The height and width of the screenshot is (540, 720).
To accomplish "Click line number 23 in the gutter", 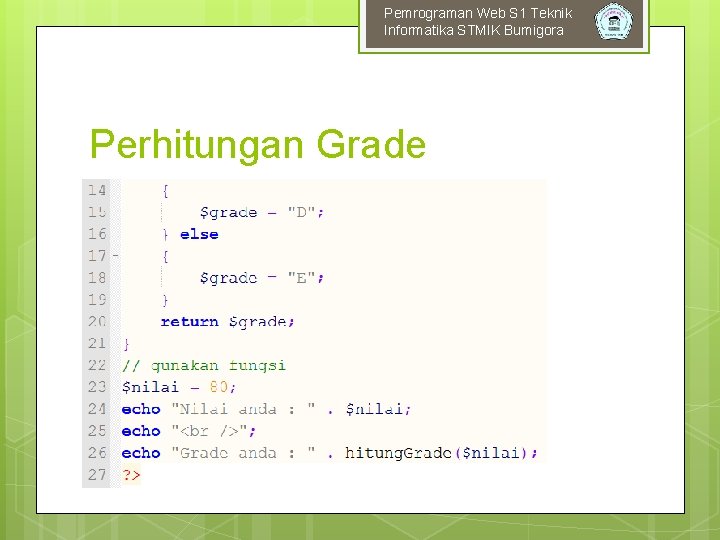I will (97, 387).
